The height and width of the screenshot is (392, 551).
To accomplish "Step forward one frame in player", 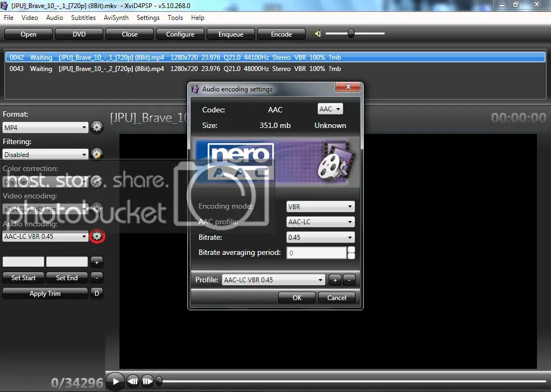I will click(147, 381).
